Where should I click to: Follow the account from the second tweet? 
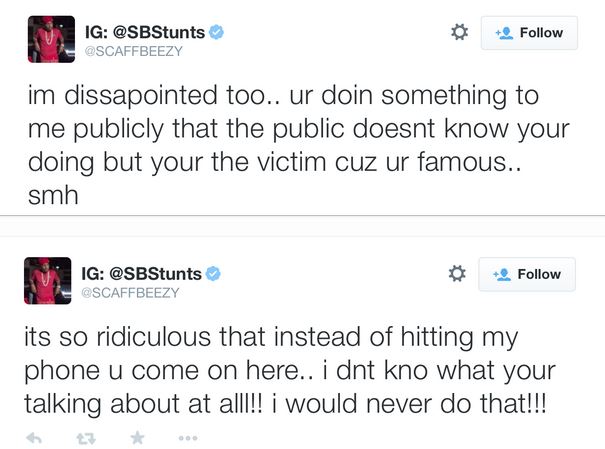(527, 274)
